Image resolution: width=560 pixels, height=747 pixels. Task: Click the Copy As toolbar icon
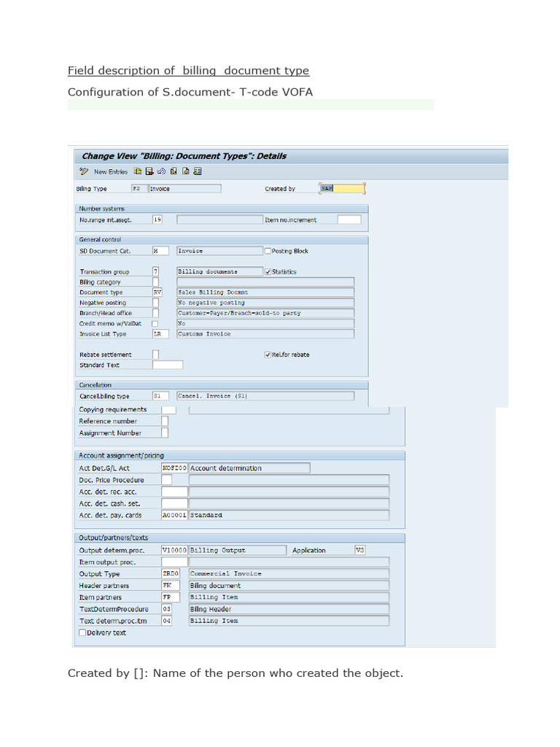[138, 171]
